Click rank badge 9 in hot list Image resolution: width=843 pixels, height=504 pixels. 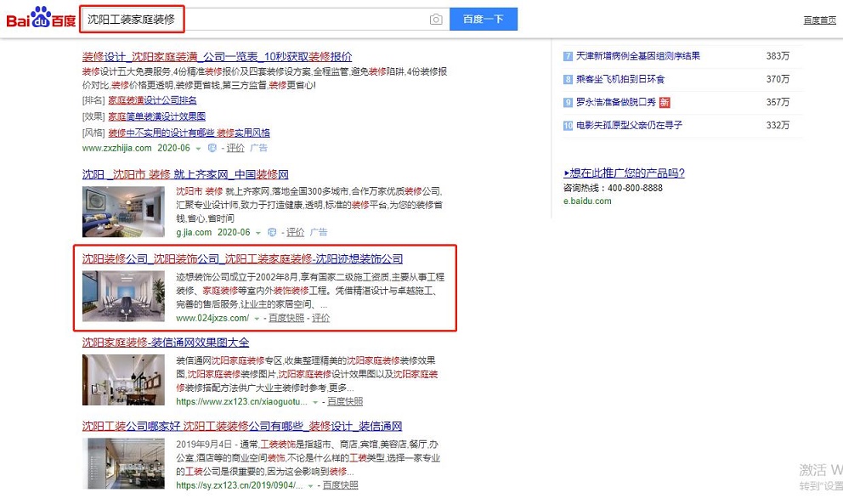click(x=568, y=103)
